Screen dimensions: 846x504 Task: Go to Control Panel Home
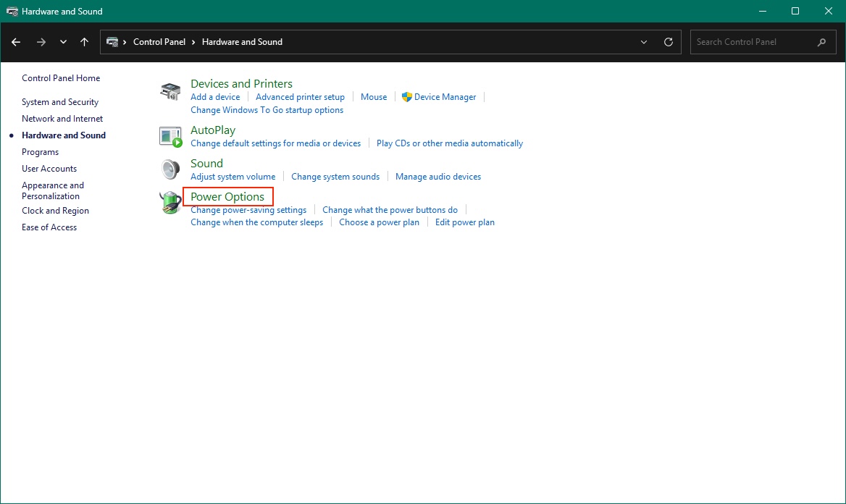click(61, 78)
